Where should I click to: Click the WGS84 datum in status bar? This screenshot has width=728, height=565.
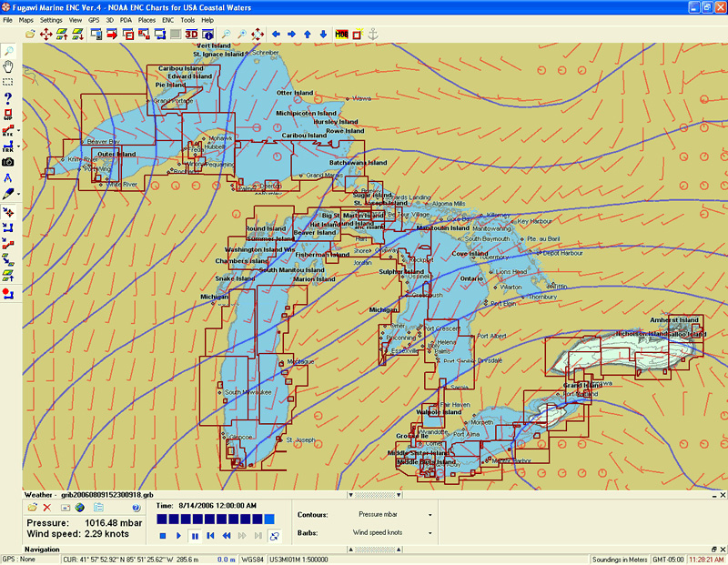[x=253, y=560]
